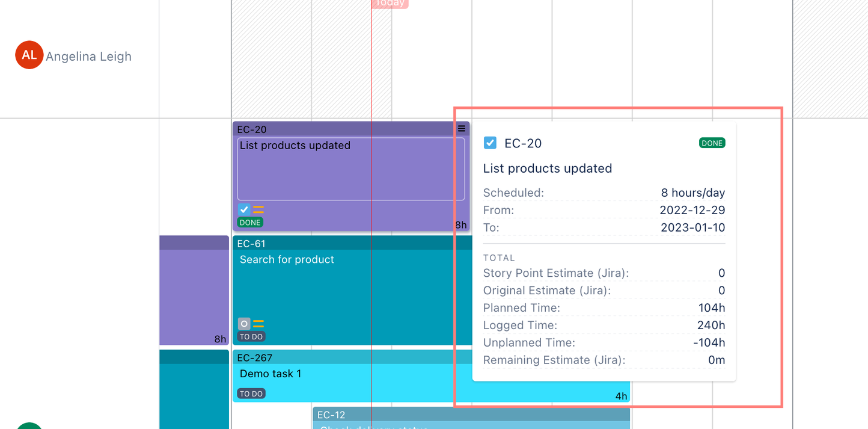The image size is (868, 429).
Task: Click the List products updated popup title
Action: point(548,168)
